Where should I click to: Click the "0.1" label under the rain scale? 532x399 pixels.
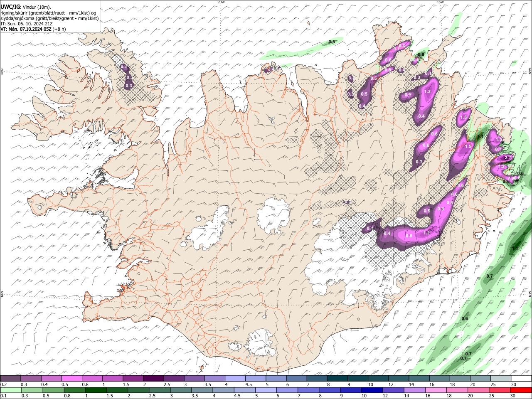point(3,396)
